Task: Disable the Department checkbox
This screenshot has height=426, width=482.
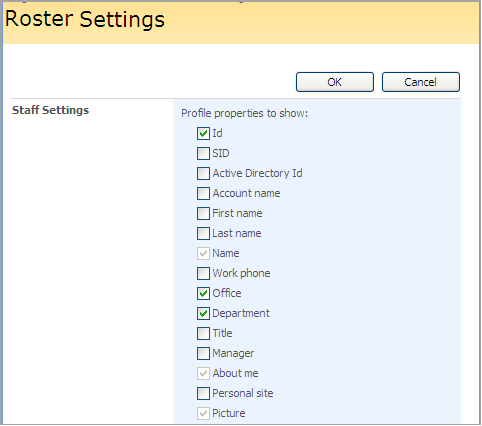Action: click(203, 313)
